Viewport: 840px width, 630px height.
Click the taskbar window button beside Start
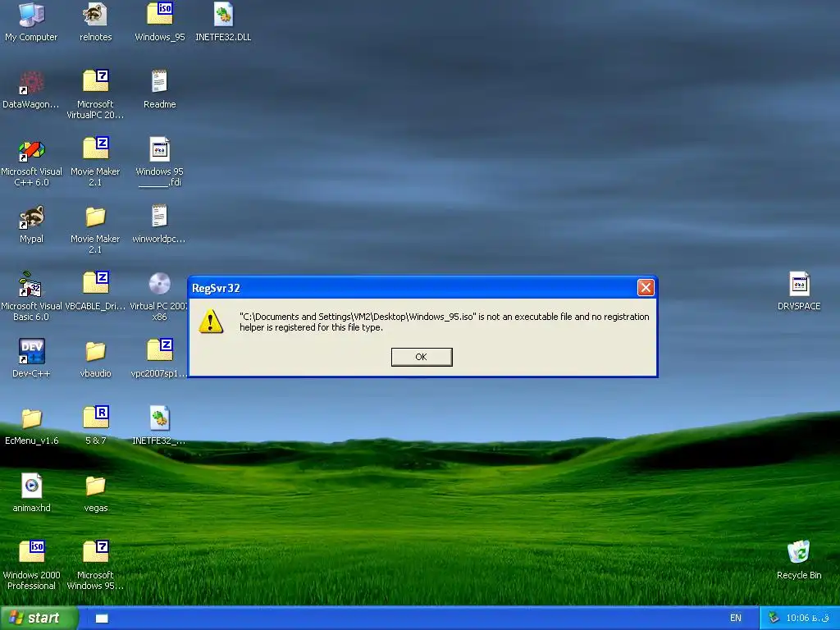point(102,619)
